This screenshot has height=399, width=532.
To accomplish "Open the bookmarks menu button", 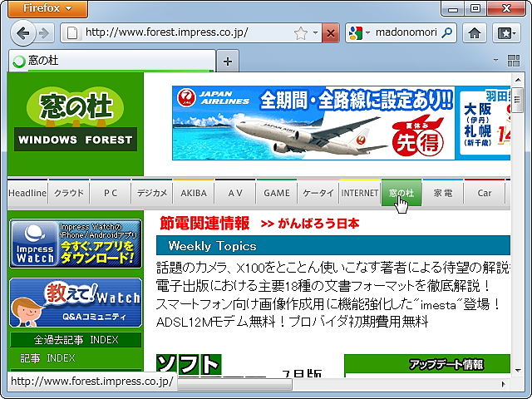I will point(506,33).
